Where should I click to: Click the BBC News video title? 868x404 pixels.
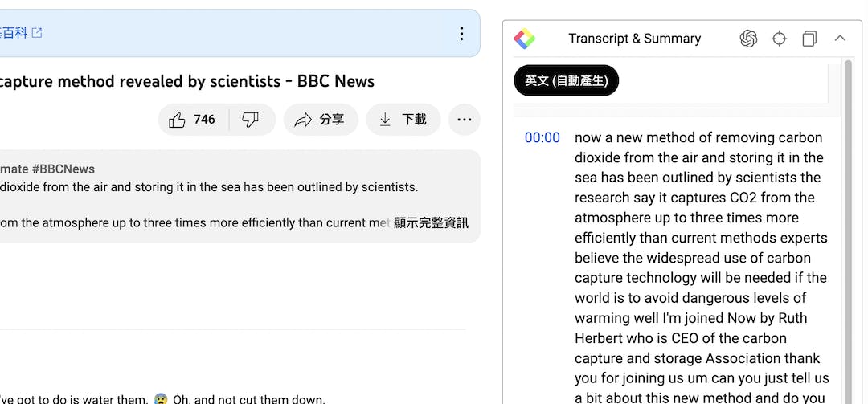click(186, 81)
